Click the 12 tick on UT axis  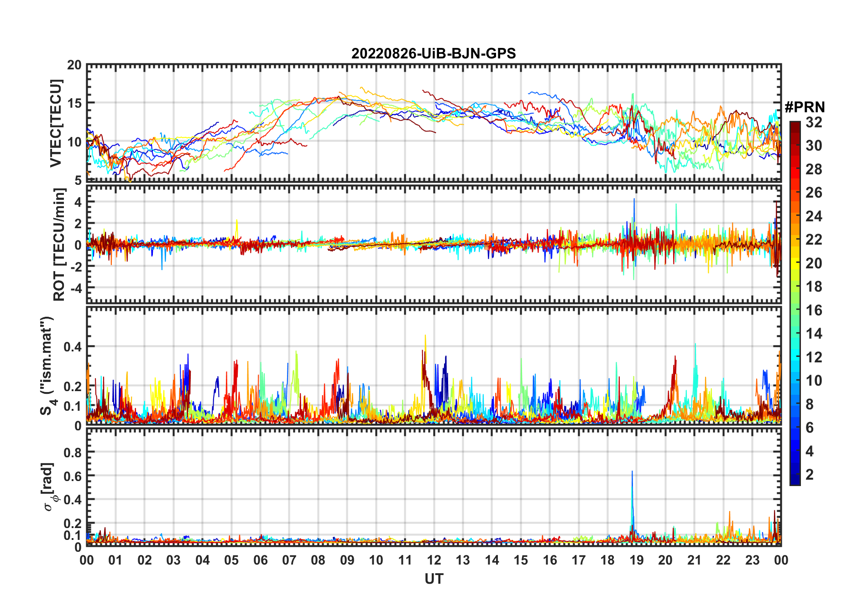(434, 560)
